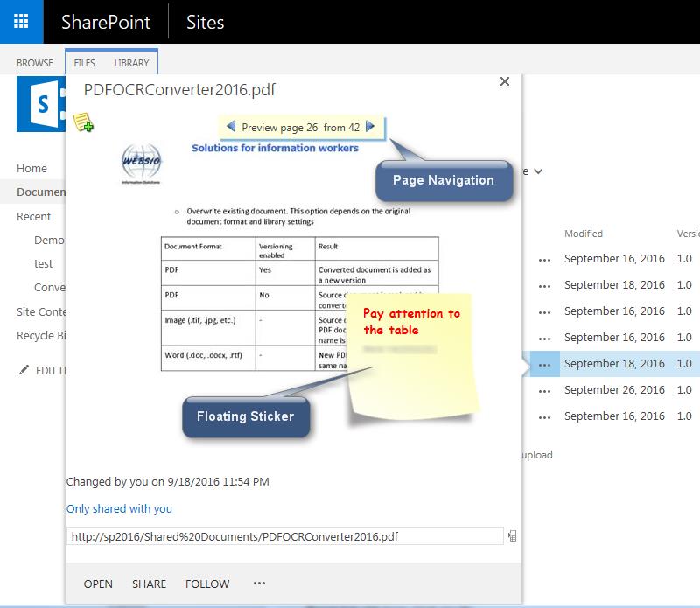Screen dimensions: 700x608
Task: Click OPEN in the callout footer
Action: [x=98, y=584]
